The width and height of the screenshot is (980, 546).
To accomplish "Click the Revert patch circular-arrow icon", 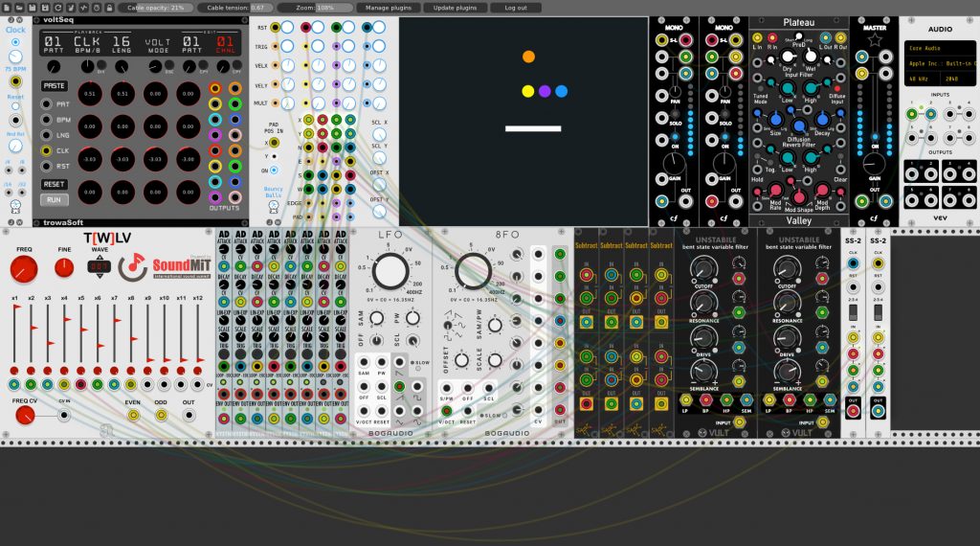I will (58, 8).
